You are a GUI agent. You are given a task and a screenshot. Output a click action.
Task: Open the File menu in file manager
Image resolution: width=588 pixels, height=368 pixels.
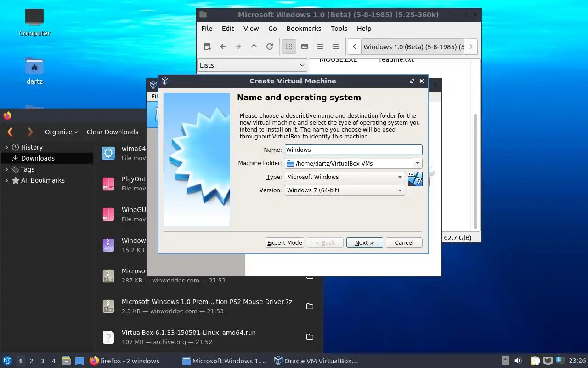(x=207, y=29)
